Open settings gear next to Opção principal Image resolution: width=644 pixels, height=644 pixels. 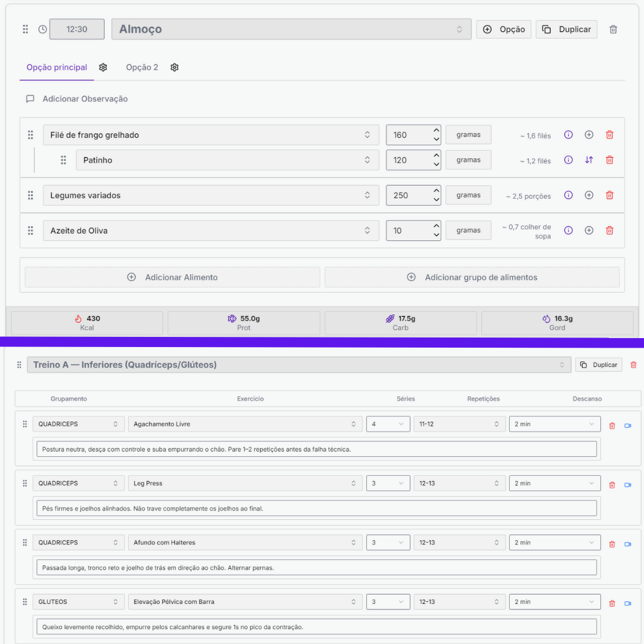(103, 67)
